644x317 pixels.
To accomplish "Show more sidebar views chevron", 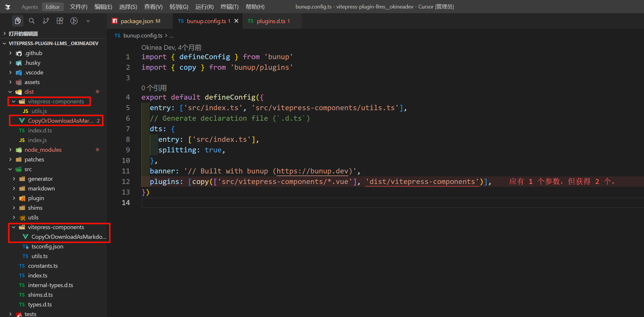I will [88, 21].
